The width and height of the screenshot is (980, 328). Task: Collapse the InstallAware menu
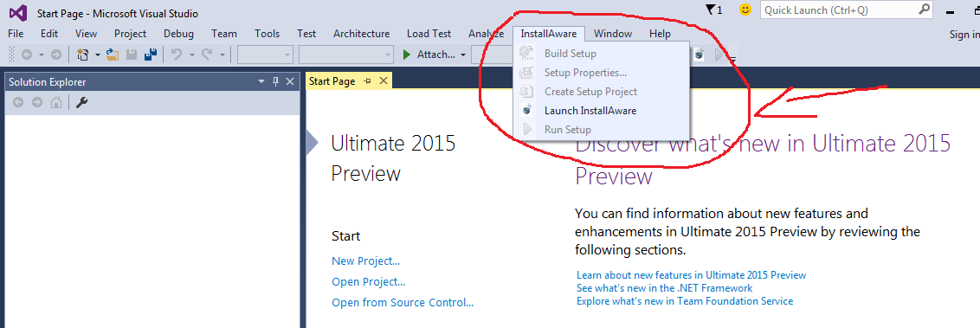[549, 34]
